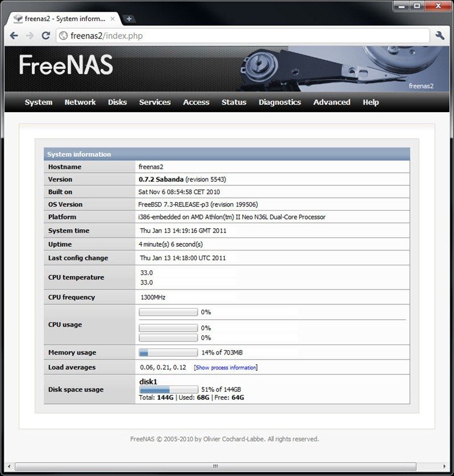The width and height of the screenshot is (454, 476).
Task: Open the wrench settings menu
Action: point(440,36)
